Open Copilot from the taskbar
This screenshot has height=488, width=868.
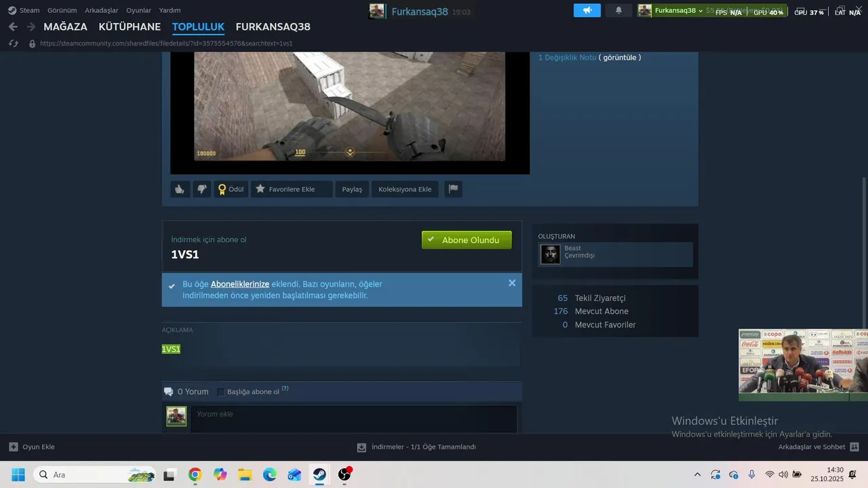220,474
